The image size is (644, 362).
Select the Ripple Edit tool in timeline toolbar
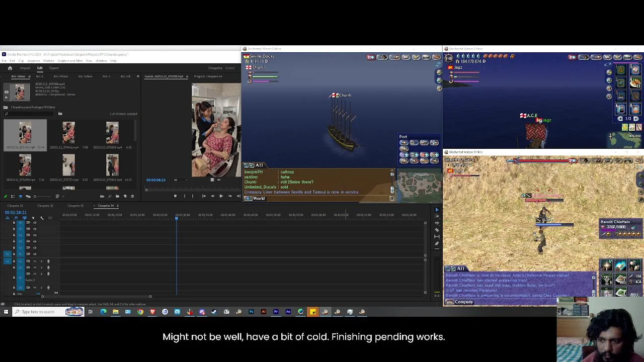coord(437,223)
